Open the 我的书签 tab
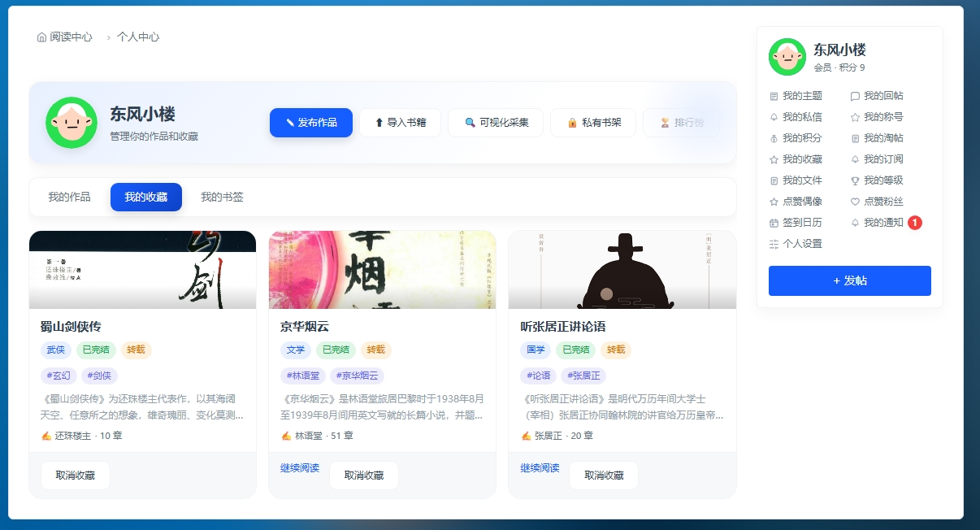980x530 pixels. click(222, 197)
